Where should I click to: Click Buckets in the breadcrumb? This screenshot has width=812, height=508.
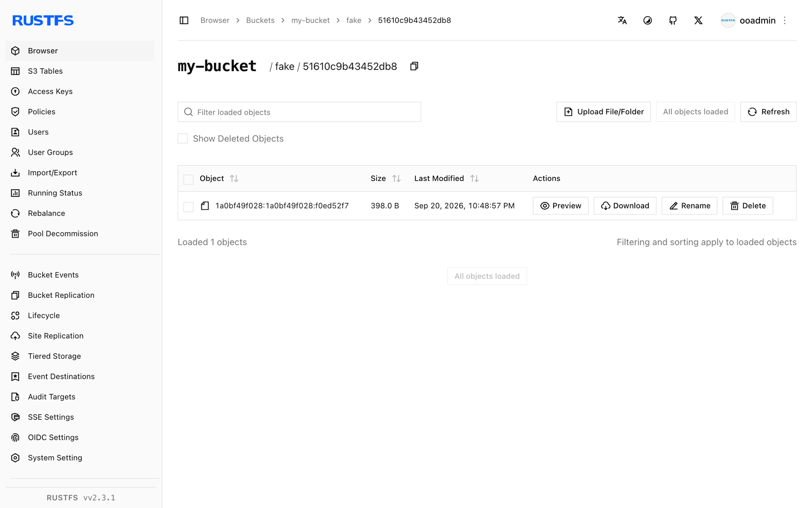(x=260, y=20)
